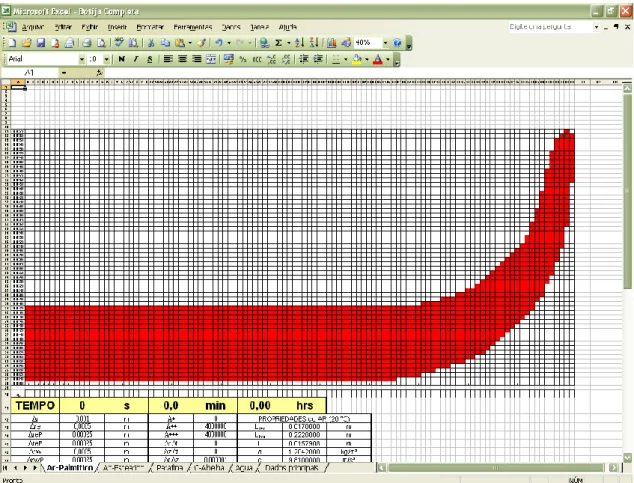Switch to the C-Abelha sheet tab
The height and width of the screenshot is (483, 634).
(209, 468)
